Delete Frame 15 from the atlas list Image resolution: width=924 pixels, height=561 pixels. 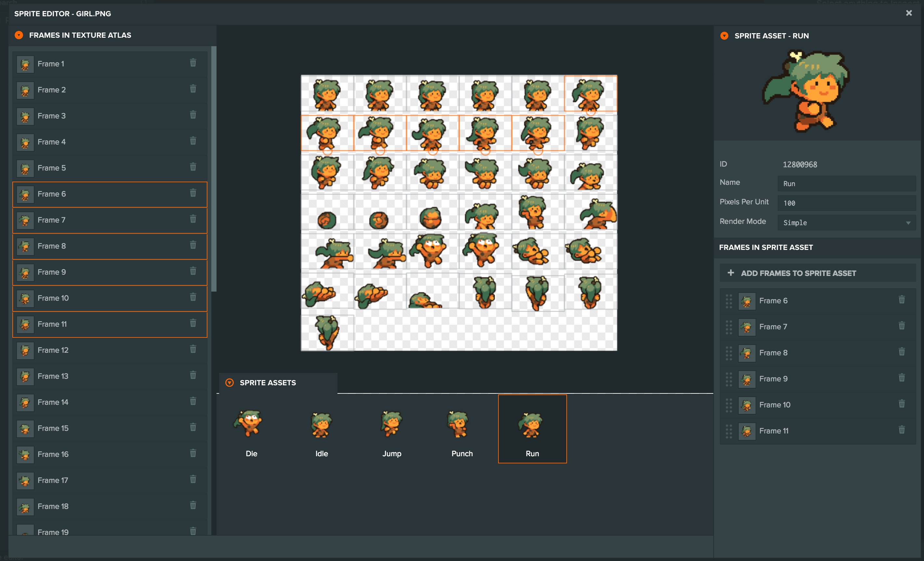click(193, 427)
